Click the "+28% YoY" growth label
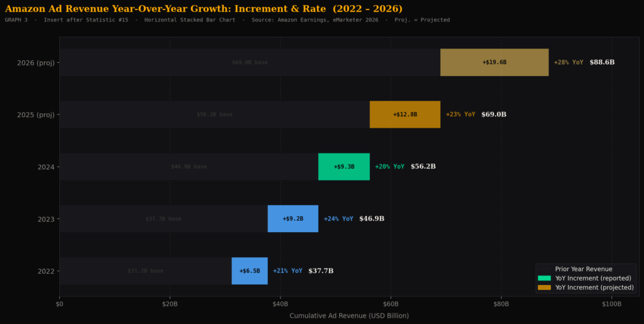644x324 pixels. coord(569,62)
